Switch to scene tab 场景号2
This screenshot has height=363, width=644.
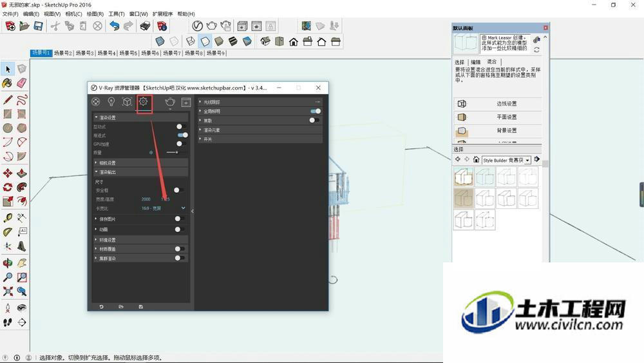[x=63, y=53]
